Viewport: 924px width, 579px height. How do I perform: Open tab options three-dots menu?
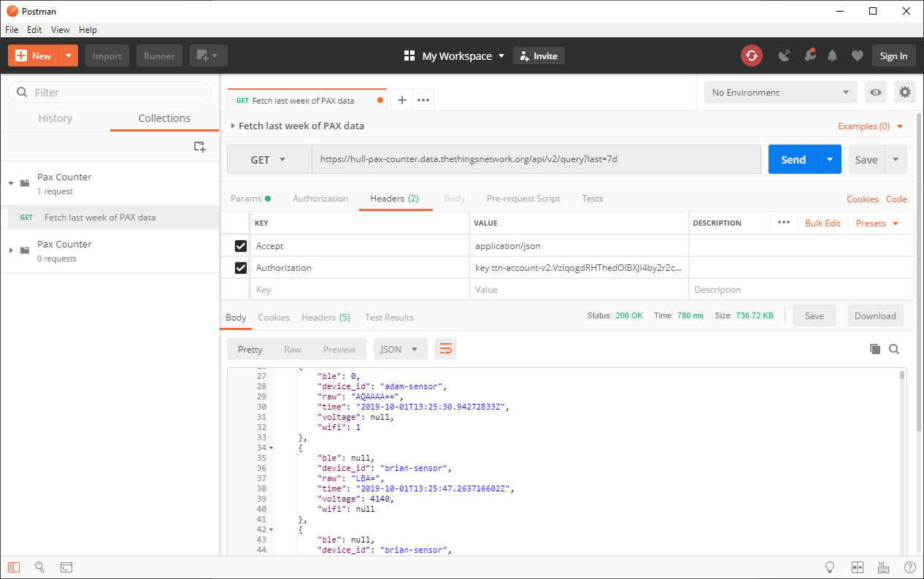point(423,100)
